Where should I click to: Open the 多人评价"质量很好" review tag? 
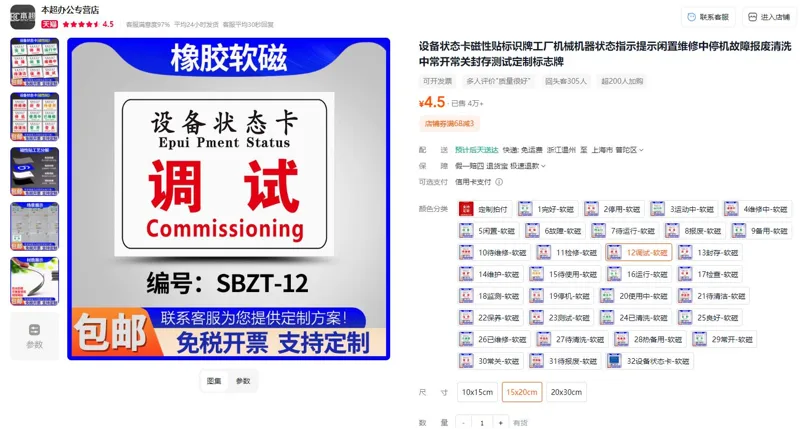498,81
